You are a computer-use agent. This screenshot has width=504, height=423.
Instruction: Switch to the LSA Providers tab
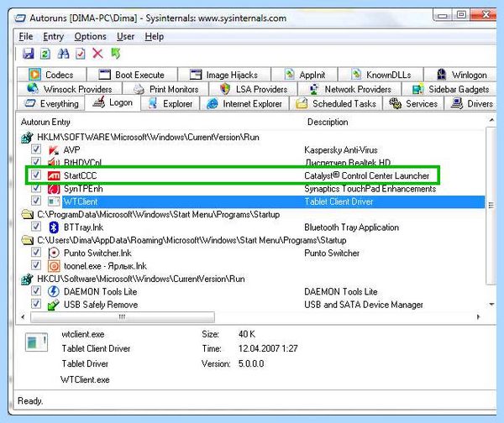[x=254, y=89]
